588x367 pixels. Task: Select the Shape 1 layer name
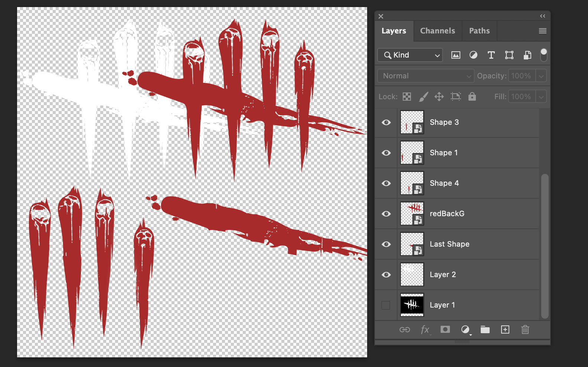coord(444,153)
